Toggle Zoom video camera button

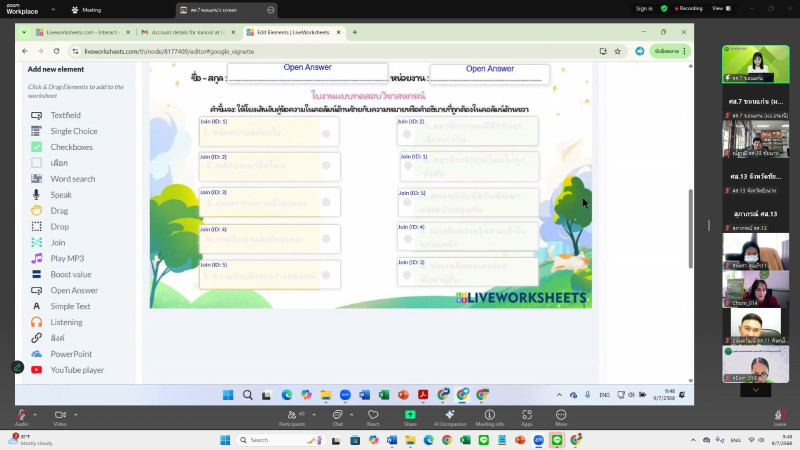60,417
